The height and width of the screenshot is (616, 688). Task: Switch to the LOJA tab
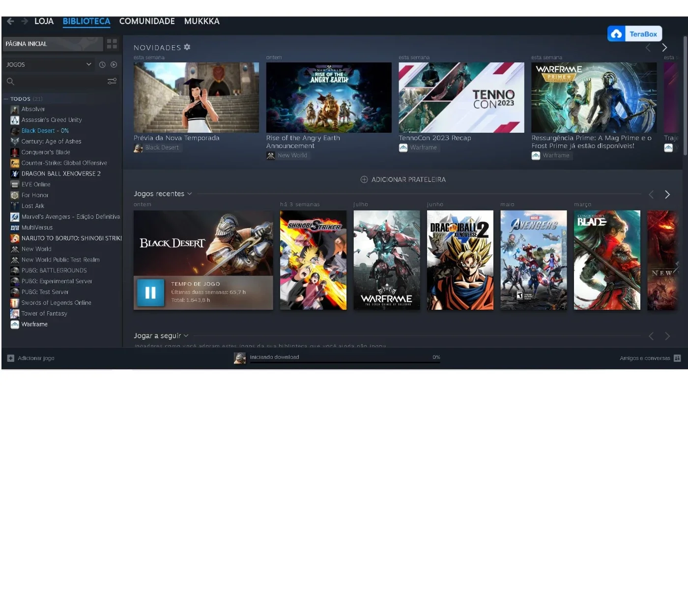click(44, 21)
